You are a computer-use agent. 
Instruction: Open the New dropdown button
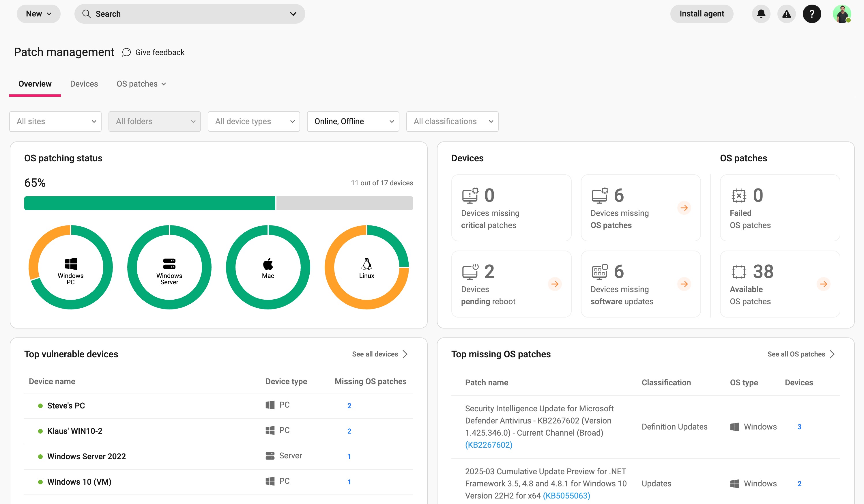(x=38, y=14)
